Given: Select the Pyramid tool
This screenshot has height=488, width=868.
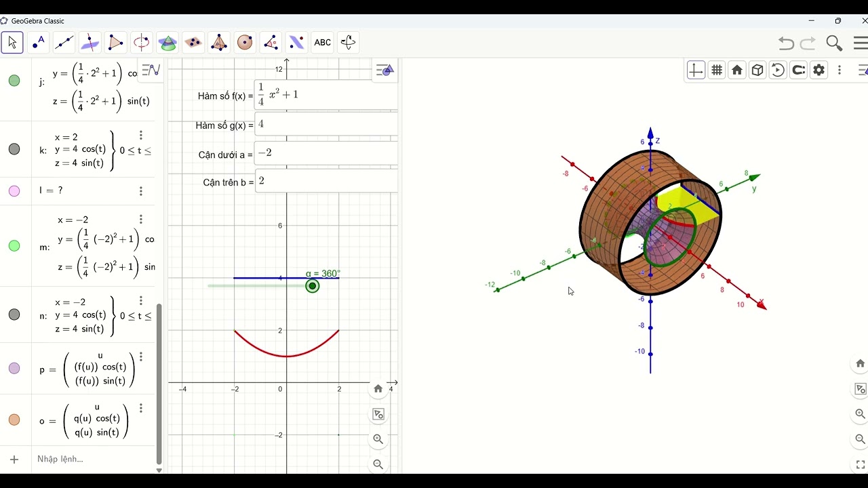Looking at the screenshot, I should coord(218,43).
